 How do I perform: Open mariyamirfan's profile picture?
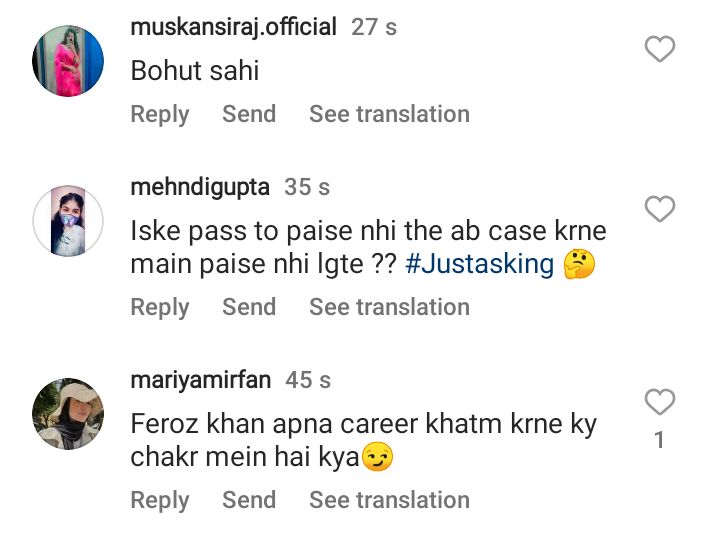69,414
